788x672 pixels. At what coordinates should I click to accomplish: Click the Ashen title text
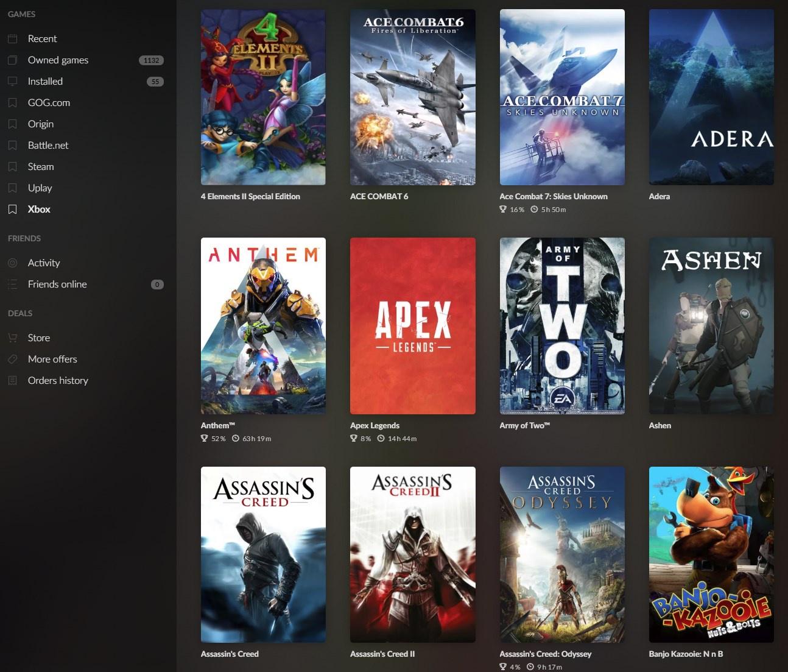click(660, 425)
